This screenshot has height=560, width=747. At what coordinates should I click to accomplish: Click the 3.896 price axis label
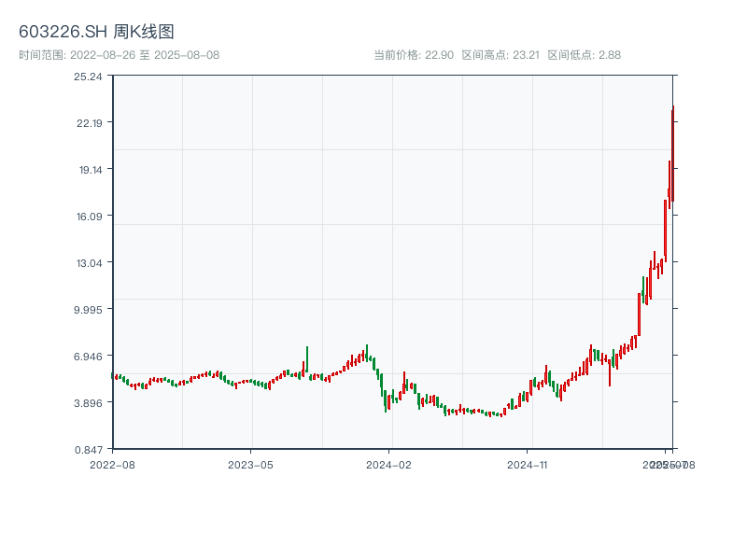coord(89,402)
